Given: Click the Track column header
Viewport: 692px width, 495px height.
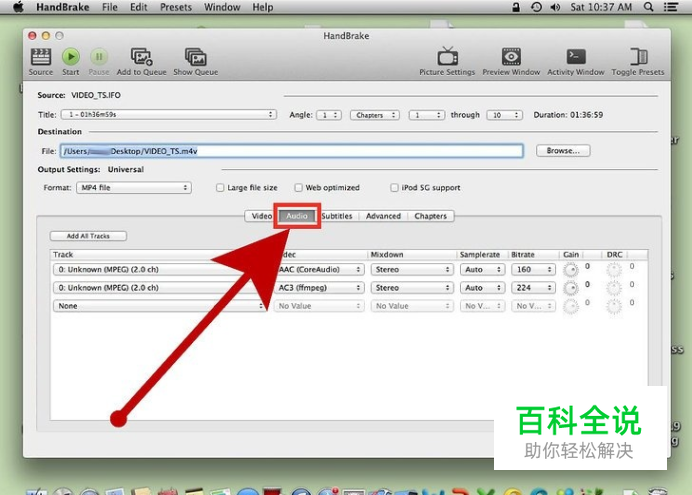Looking at the screenshot, I should pos(63,255).
